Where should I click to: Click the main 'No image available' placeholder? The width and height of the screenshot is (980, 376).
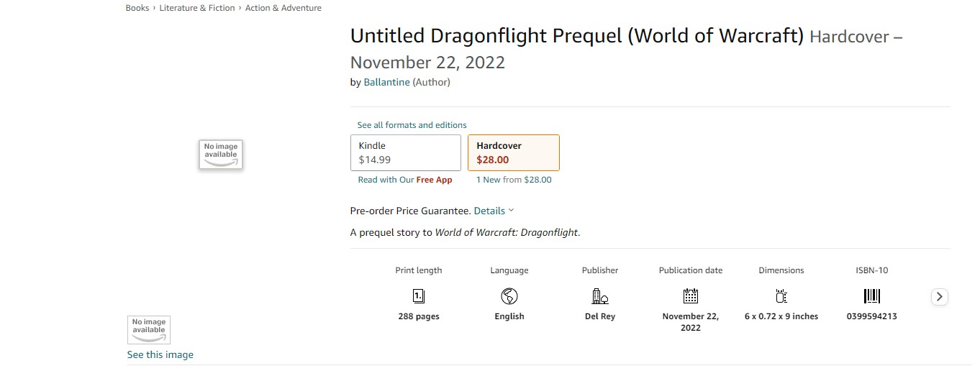coord(221,155)
